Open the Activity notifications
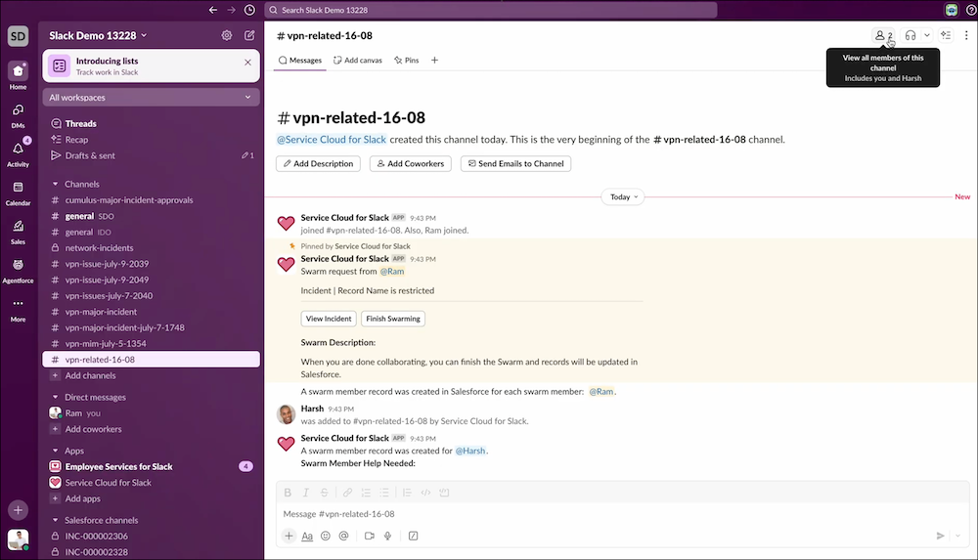This screenshot has height=560, width=978. point(18,153)
